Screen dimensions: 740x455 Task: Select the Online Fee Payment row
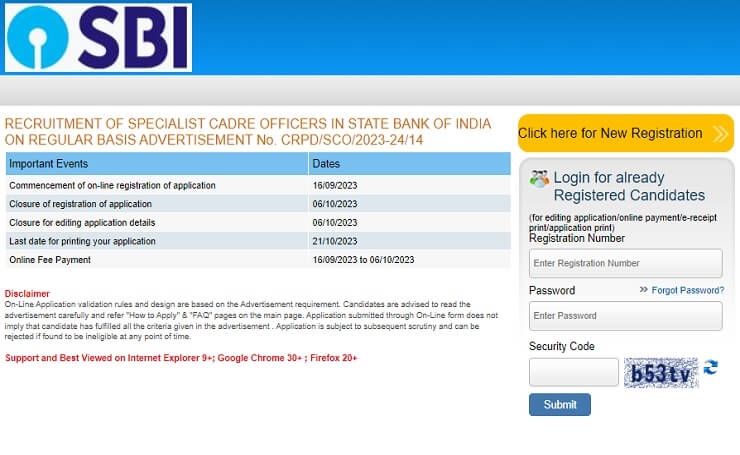point(258,260)
